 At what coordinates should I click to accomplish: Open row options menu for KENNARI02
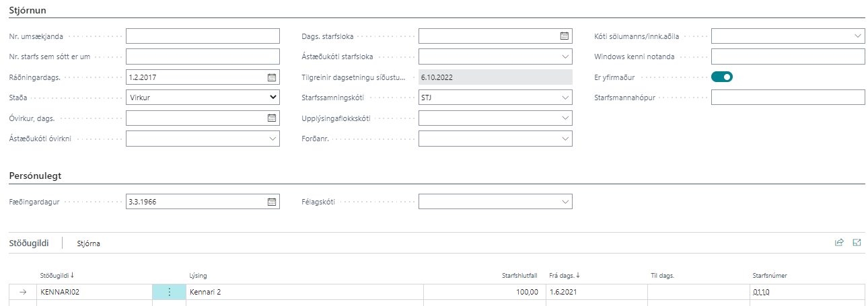[x=169, y=293]
